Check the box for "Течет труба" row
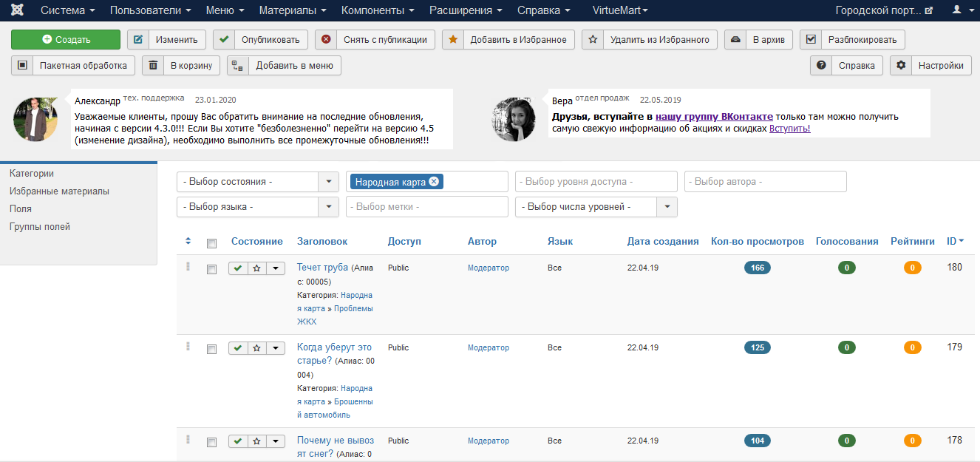This screenshot has height=462, width=980. click(x=212, y=270)
